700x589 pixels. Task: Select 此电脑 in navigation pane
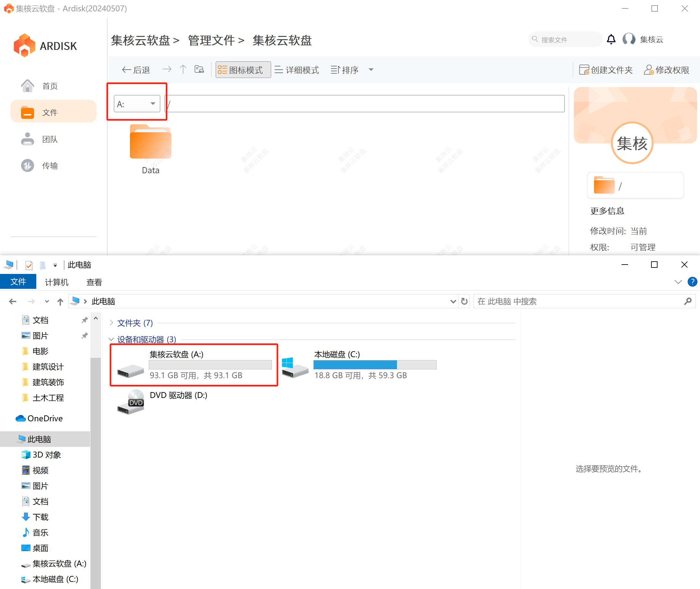point(45,439)
